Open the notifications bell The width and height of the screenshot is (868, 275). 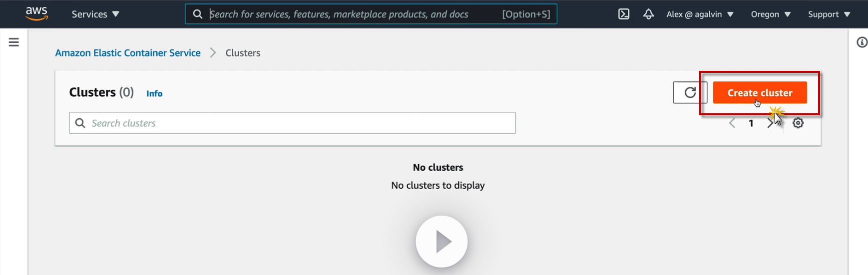(x=648, y=14)
